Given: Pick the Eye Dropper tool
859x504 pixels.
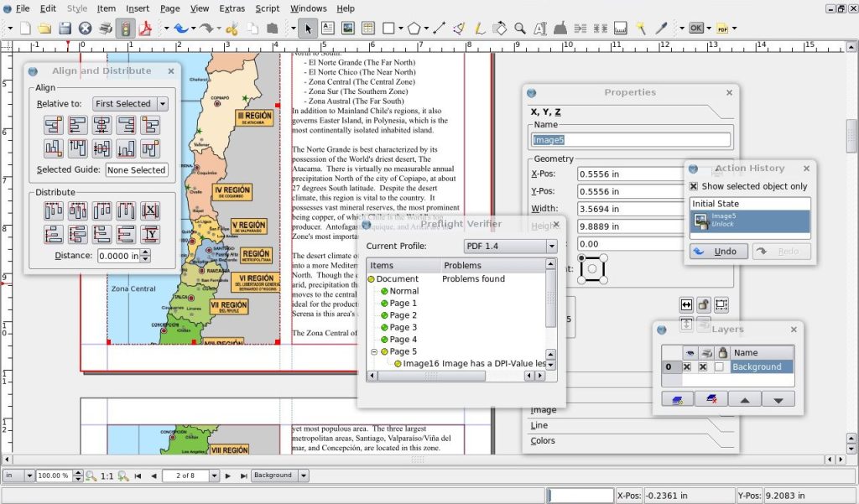Looking at the screenshot, I should click(661, 28).
